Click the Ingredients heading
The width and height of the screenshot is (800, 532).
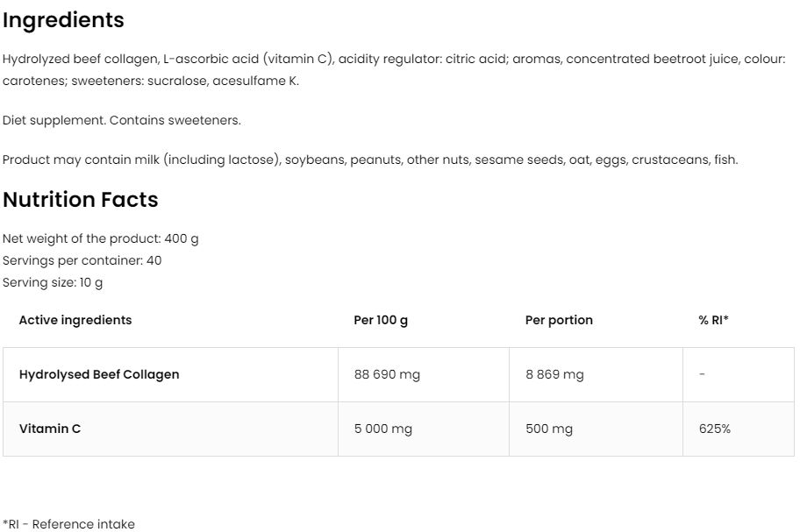(x=63, y=20)
